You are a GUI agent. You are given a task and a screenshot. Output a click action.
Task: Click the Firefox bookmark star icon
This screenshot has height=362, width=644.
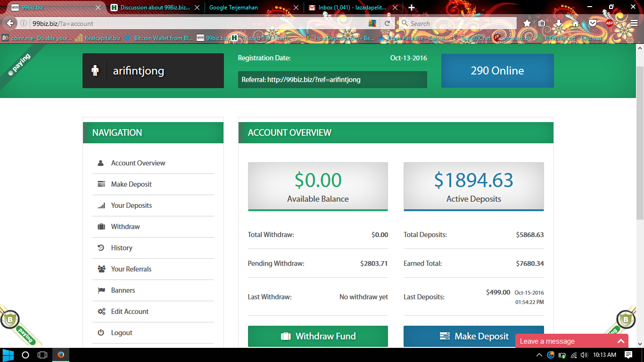point(527,23)
